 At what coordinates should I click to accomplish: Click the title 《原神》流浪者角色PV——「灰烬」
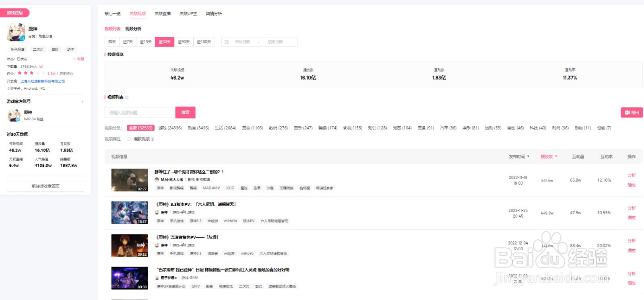click(187, 237)
